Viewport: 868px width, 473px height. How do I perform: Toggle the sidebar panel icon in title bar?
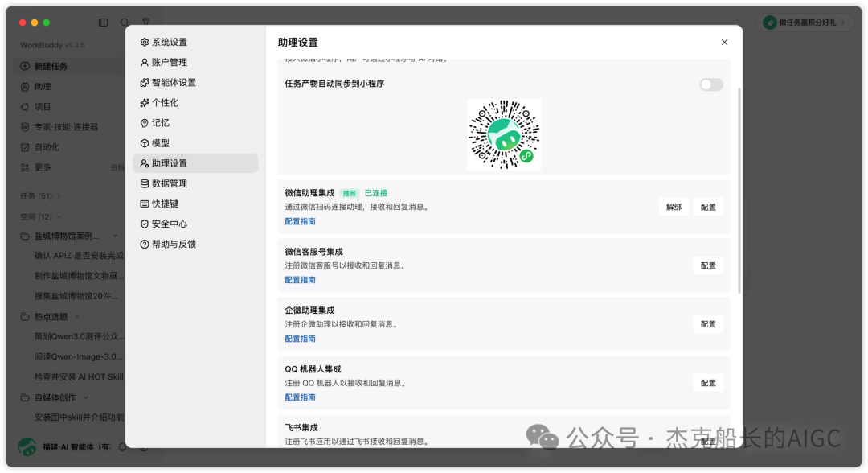[104, 23]
